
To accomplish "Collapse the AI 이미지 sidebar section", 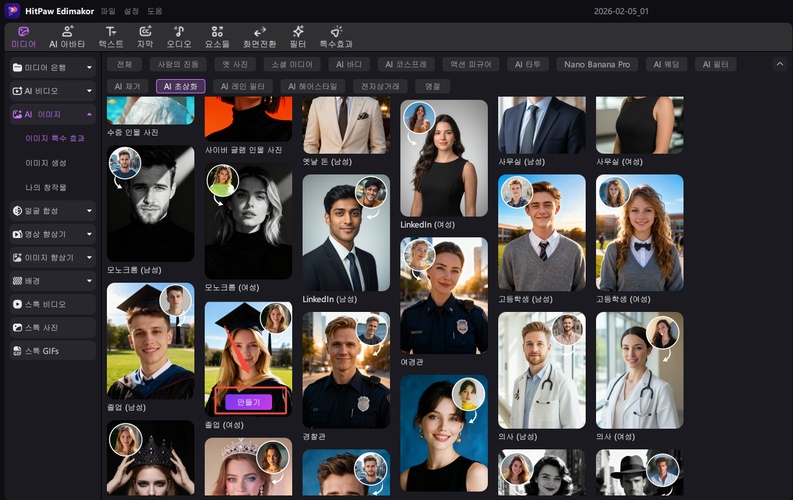I will point(52,115).
